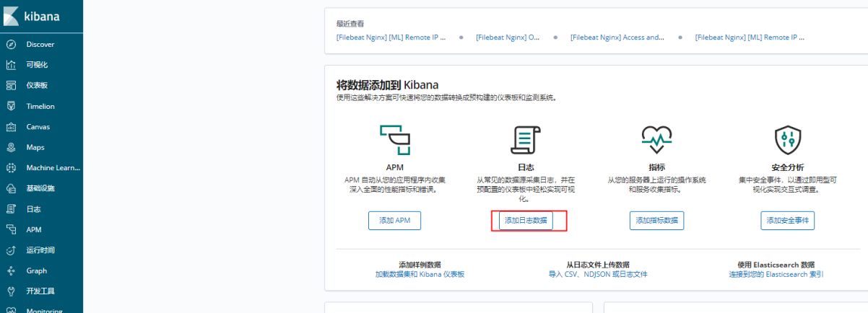Click the 添加安全事件 button
Screen dimensions: 868x313
pos(788,221)
